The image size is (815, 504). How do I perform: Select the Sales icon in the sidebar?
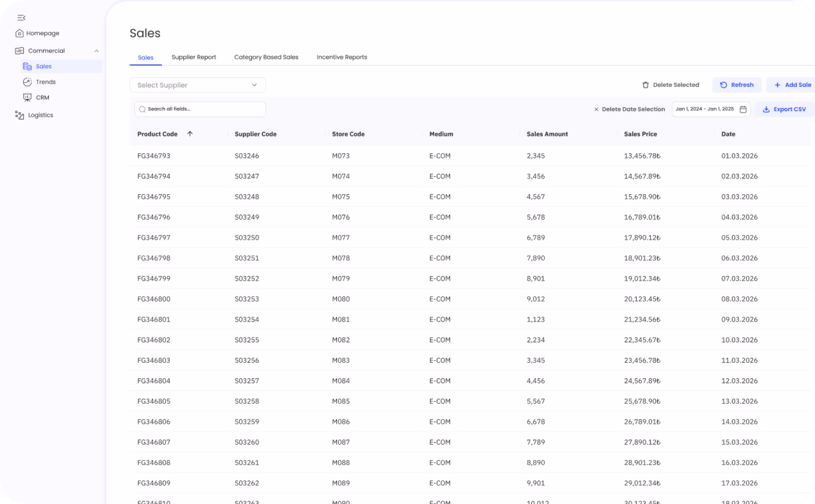point(26,66)
